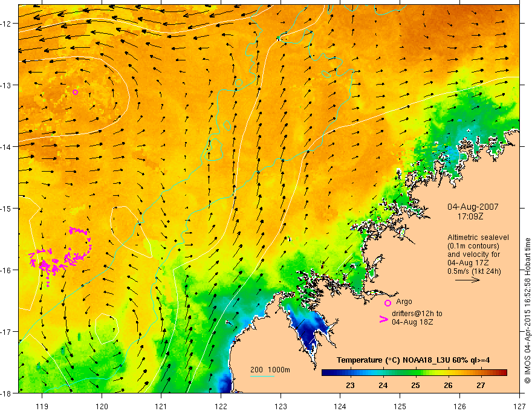Click the 0.5m/s velocity scale arrow
532x411 pixels.
[467, 280]
